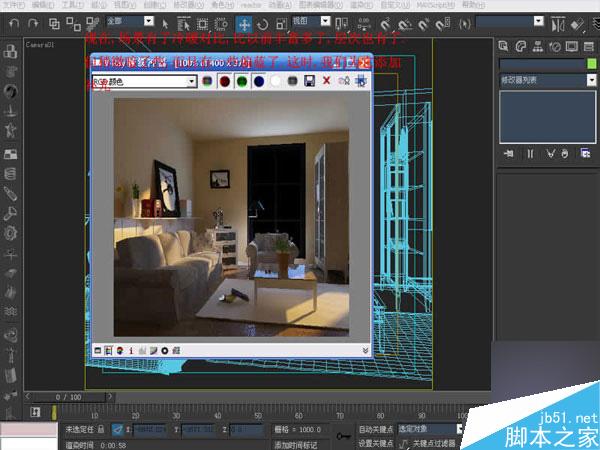
Task: Click the black circle icon in bottom bar
Action: [165, 351]
